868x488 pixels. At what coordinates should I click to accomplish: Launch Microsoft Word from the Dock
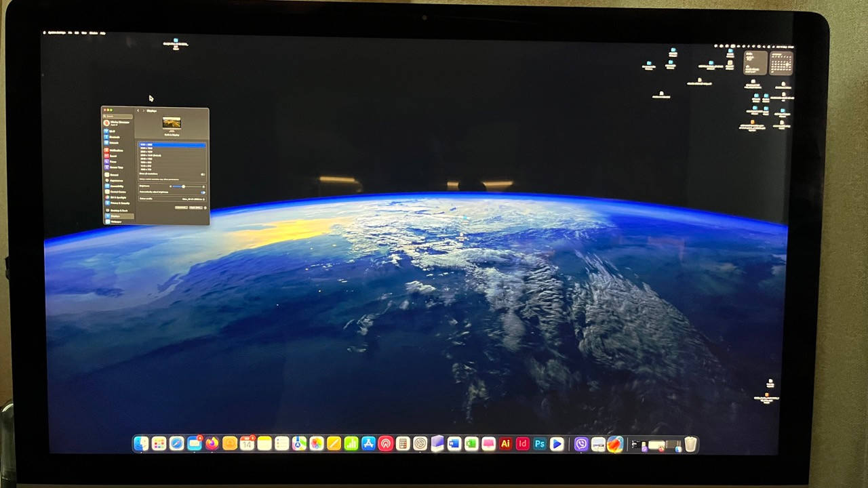454,444
